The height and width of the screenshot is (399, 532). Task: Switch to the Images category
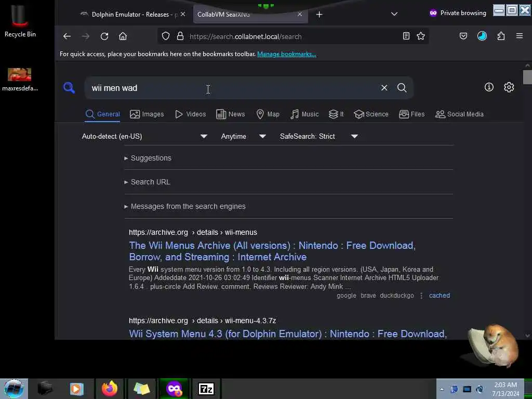[147, 114]
